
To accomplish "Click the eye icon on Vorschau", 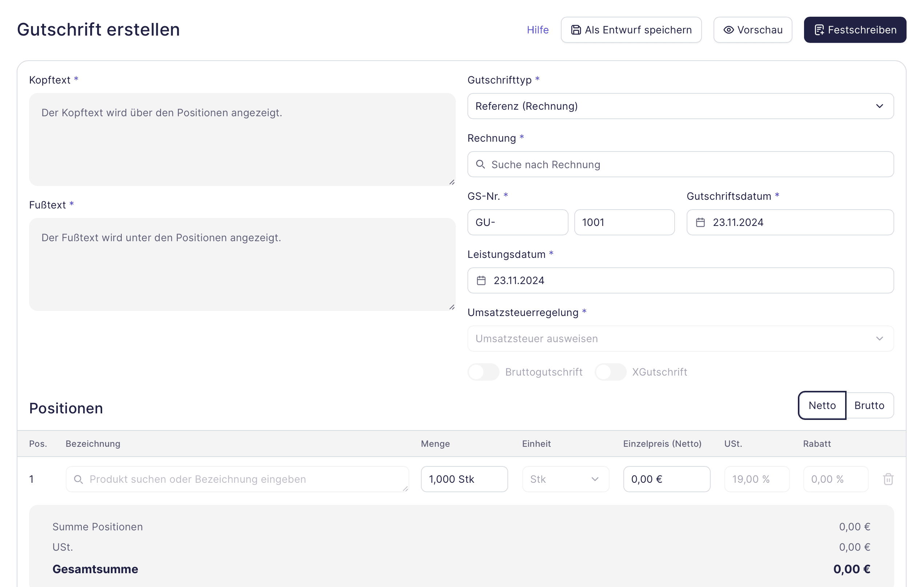I will pyautogui.click(x=728, y=30).
